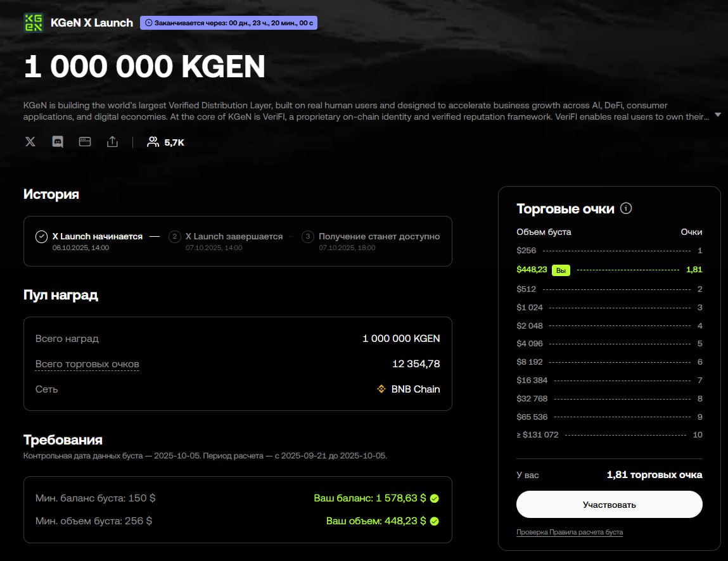The width and height of the screenshot is (728, 561).
Task: Click the share icon
Action: click(112, 142)
